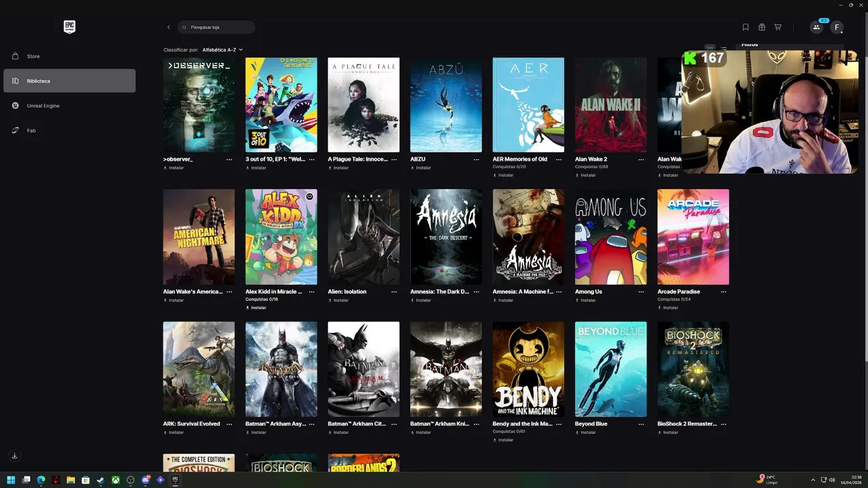Open Amnesia: A Machine for Pigs cover
This screenshot has width=868, height=488.
pyautogui.click(x=528, y=237)
